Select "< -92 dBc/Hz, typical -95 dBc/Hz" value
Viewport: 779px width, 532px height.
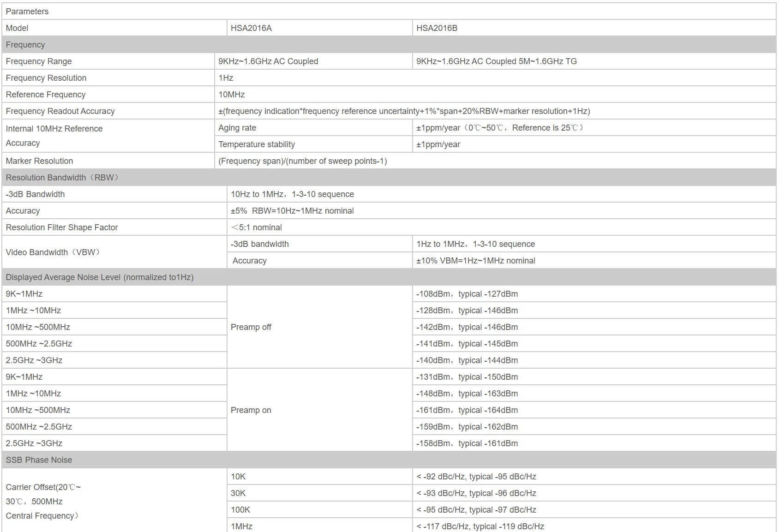point(476,477)
